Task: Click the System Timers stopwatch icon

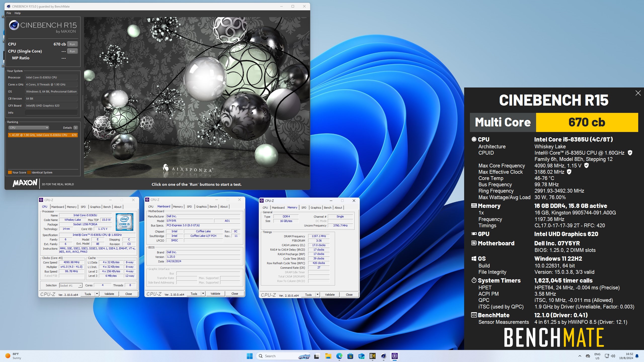Action: coord(474,280)
